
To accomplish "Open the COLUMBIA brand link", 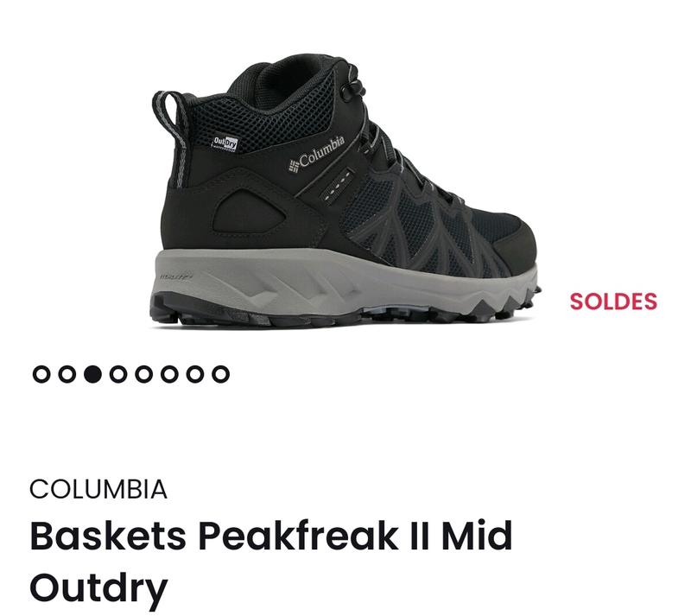I will tap(98, 489).
